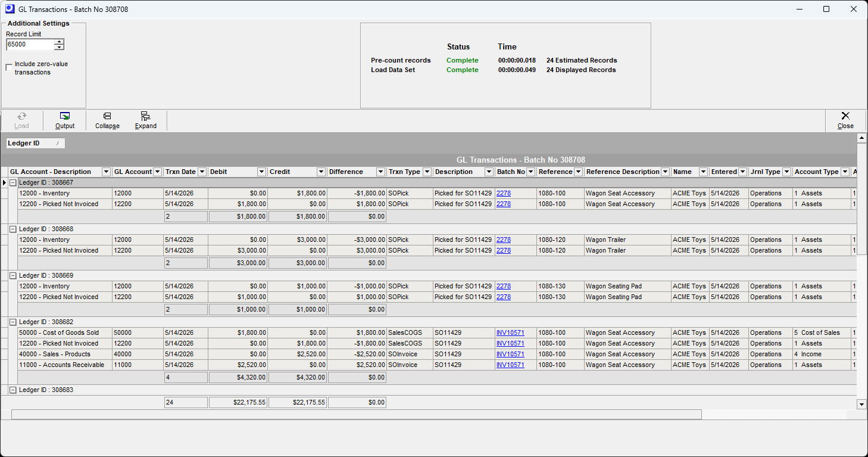This screenshot has width=868, height=457.
Task: Click the Record Limit input field
Action: 30,45
